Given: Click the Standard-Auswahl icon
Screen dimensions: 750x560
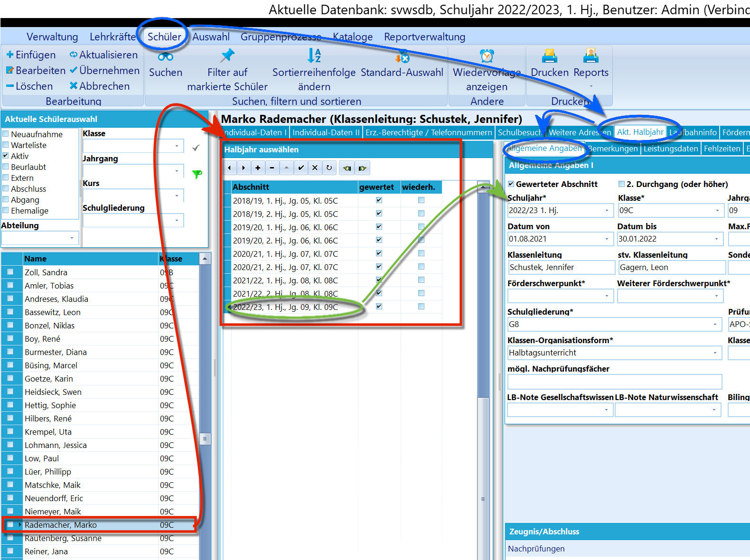Looking at the screenshot, I should 402,56.
